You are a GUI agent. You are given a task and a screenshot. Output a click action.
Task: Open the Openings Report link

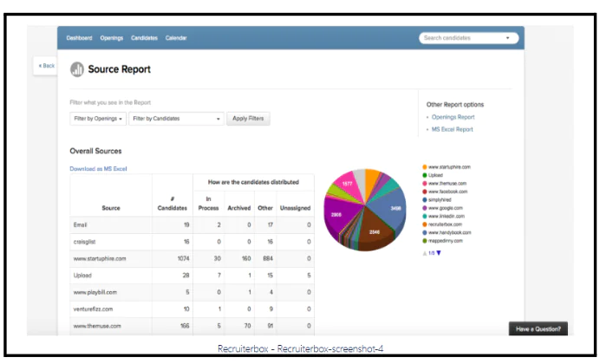453,117
